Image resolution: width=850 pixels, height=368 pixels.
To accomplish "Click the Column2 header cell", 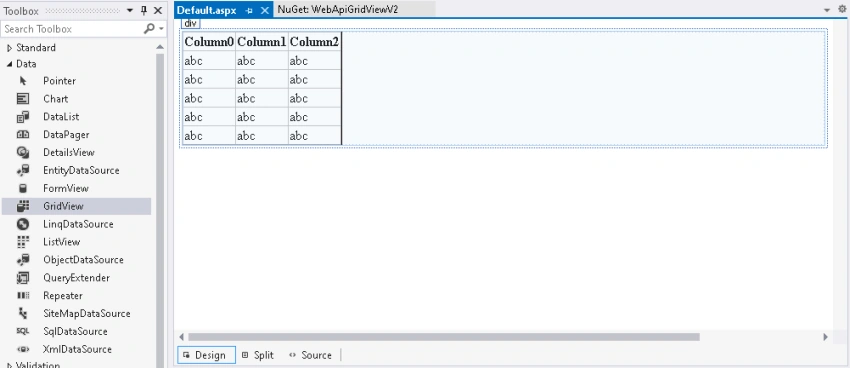I will (314, 42).
